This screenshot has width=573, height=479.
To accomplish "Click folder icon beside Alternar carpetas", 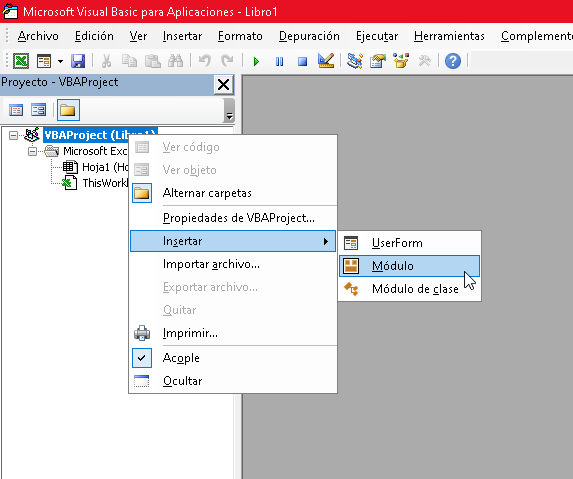I will coord(142,193).
